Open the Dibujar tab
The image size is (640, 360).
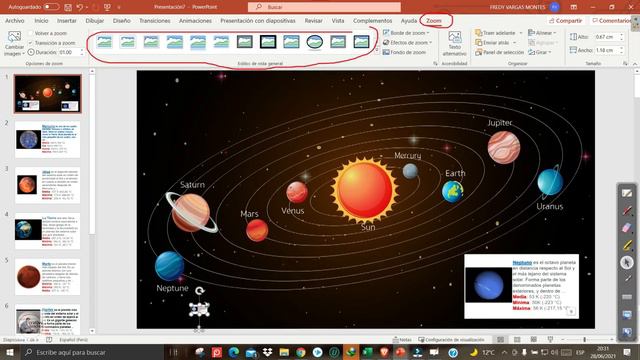point(95,20)
